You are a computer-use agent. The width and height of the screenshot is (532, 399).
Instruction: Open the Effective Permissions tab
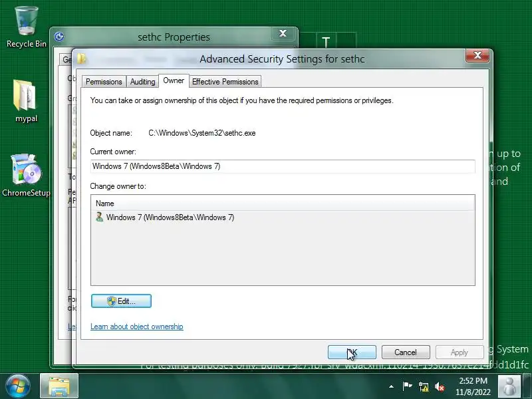(225, 82)
